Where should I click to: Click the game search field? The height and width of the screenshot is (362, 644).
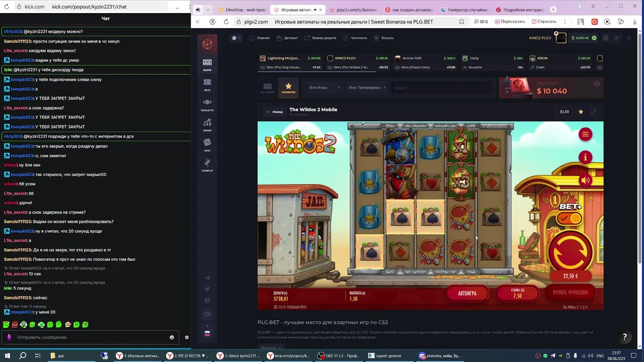(443, 87)
